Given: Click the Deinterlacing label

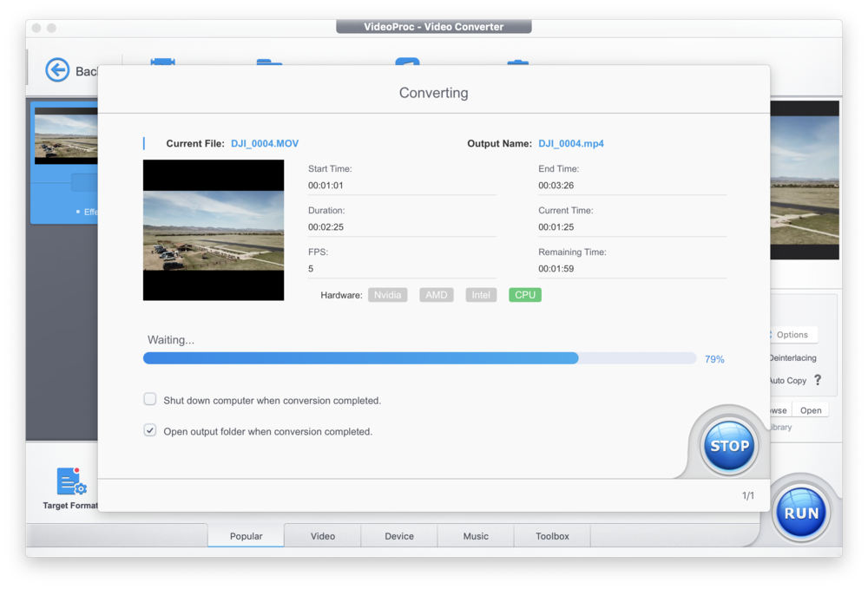Looking at the screenshot, I should pyautogui.click(x=792, y=358).
